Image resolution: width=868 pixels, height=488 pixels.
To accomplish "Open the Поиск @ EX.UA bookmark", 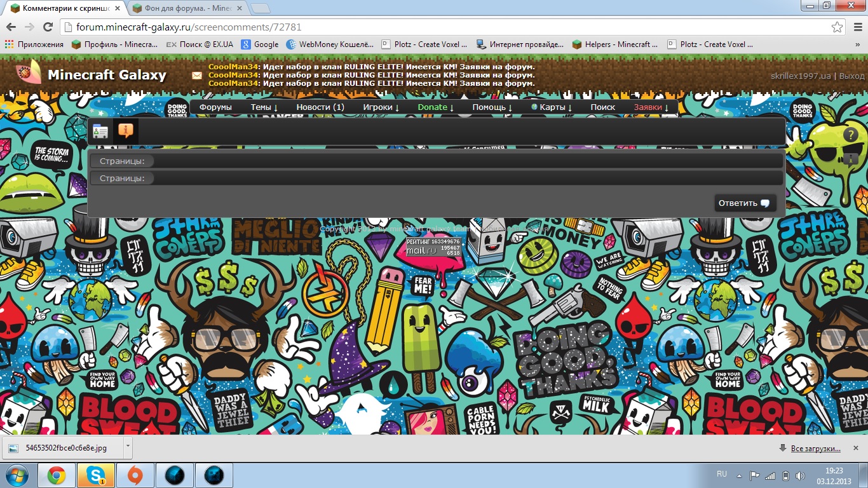I will pyautogui.click(x=199, y=44).
